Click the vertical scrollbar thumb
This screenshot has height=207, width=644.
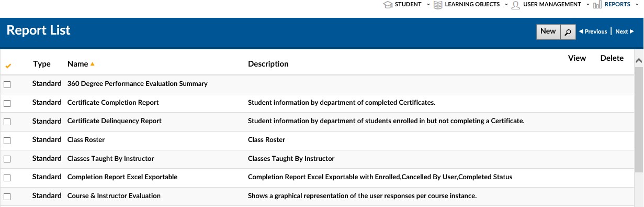(639, 119)
